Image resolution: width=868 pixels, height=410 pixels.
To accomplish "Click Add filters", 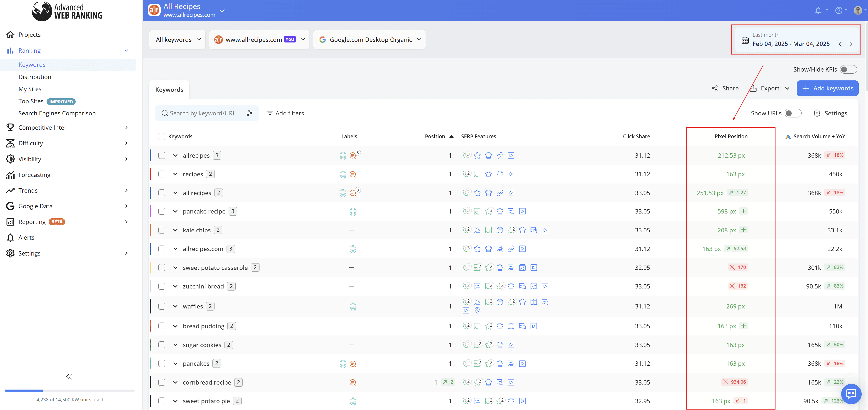I will tap(285, 113).
